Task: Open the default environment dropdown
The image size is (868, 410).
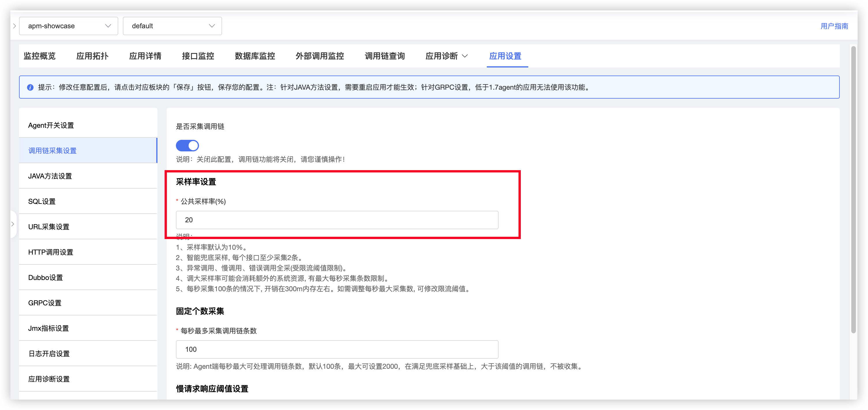Action: [172, 26]
